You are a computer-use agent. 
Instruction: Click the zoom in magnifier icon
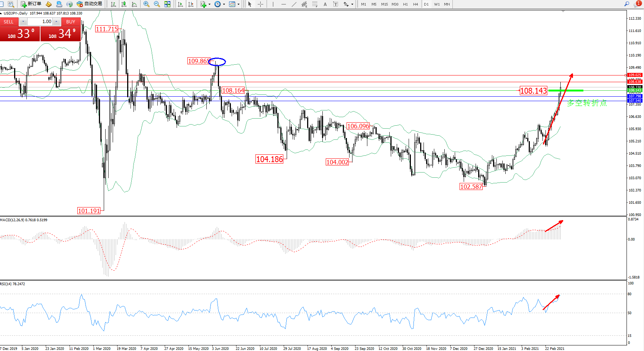pyautogui.click(x=146, y=4)
